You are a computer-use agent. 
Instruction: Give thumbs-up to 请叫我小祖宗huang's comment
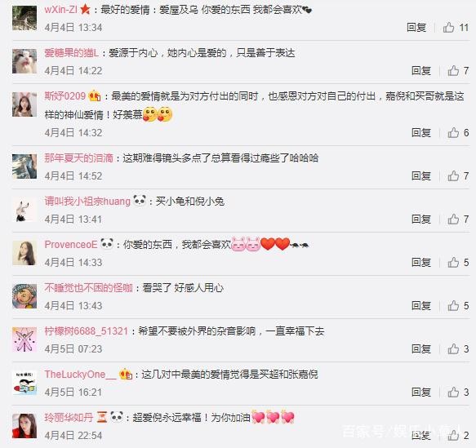[453, 220]
